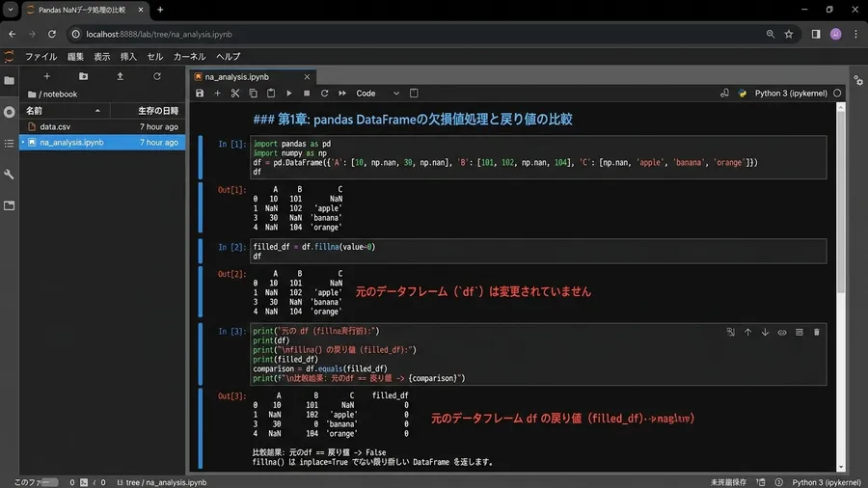
Task: Click into code cell In [1]
Action: 538,158
